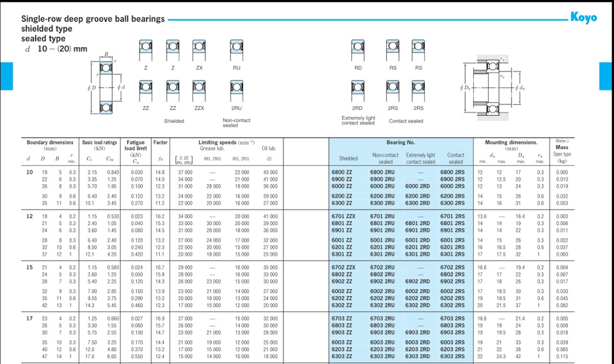Select the 2RD bearing diagram

(358, 90)
